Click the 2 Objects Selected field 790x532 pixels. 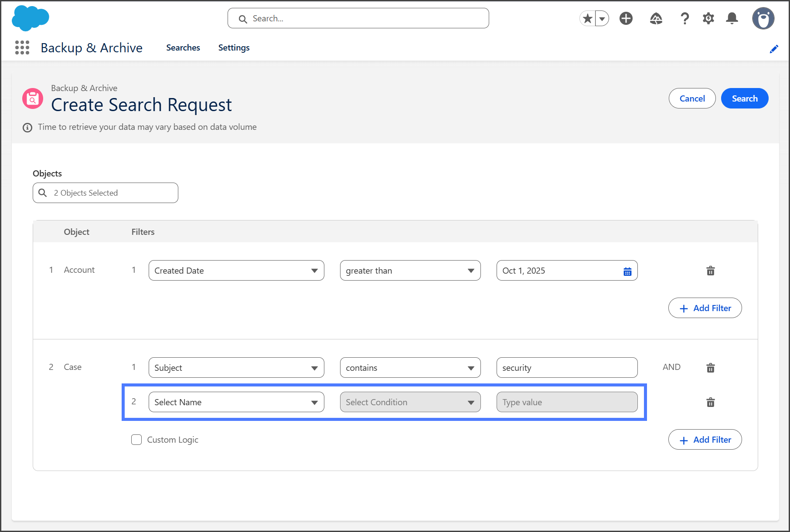coord(106,193)
